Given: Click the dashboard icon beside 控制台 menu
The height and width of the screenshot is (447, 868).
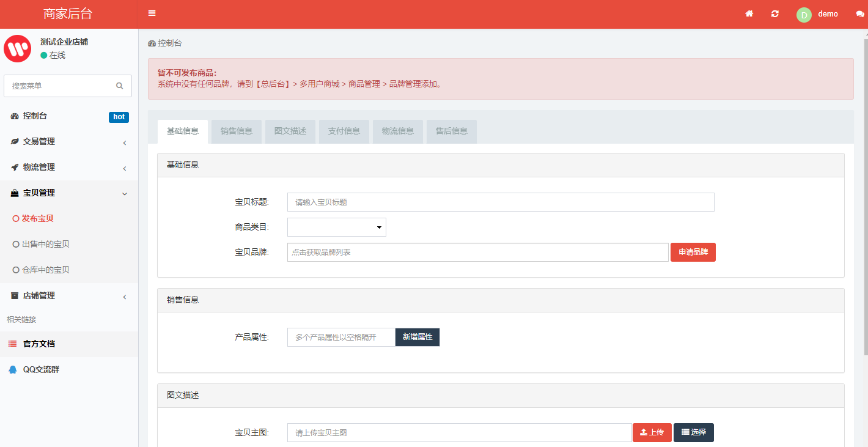Looking at the screenshot, I should [15, 116].
